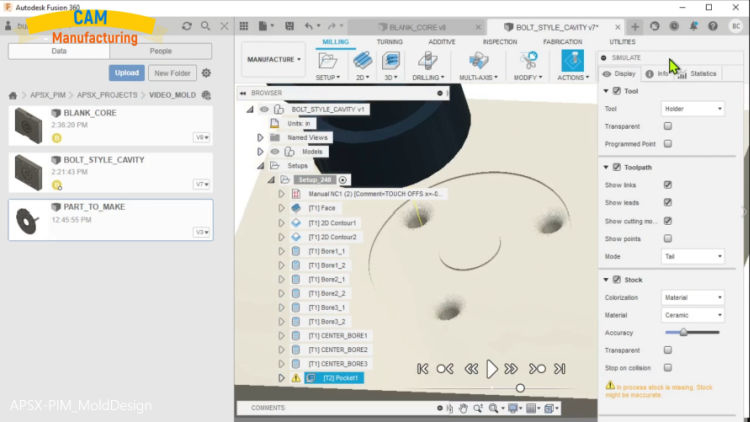
Task: Click the Actions simulate icon
Action: tap(573, 61)
